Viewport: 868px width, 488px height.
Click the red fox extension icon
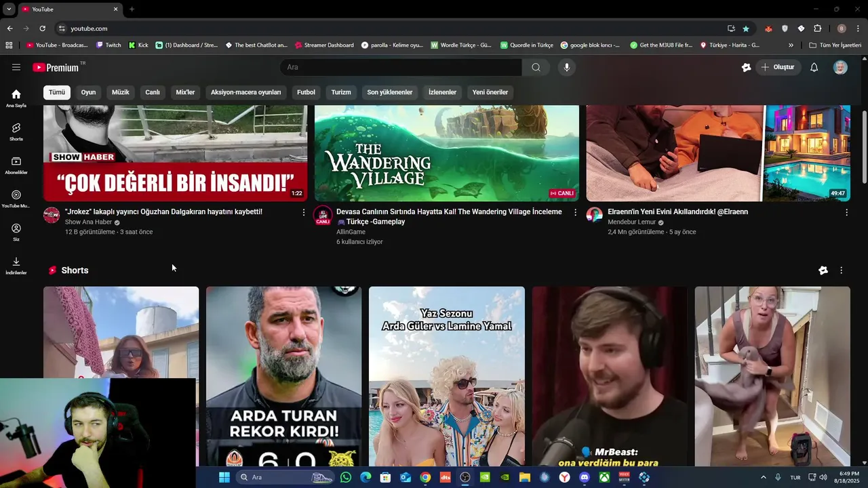click(768, 28)
